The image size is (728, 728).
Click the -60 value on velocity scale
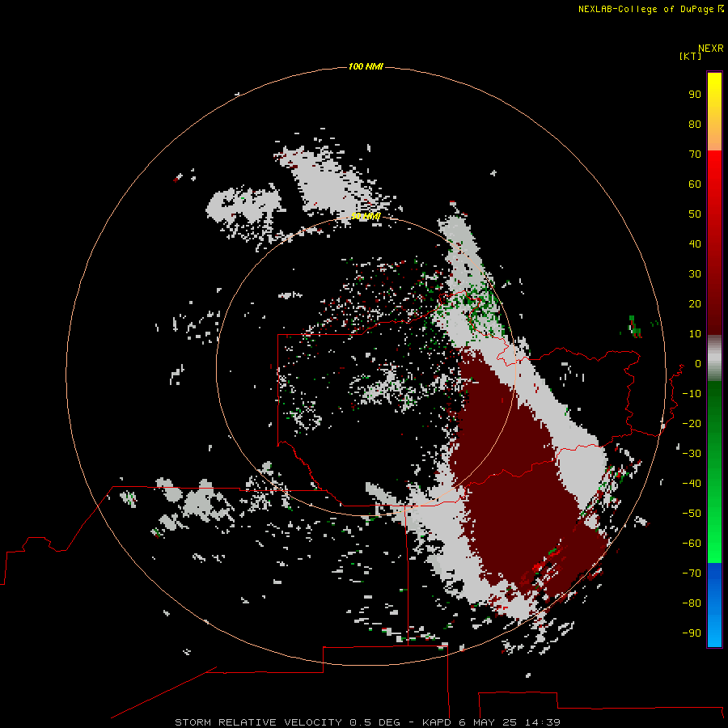692,544
